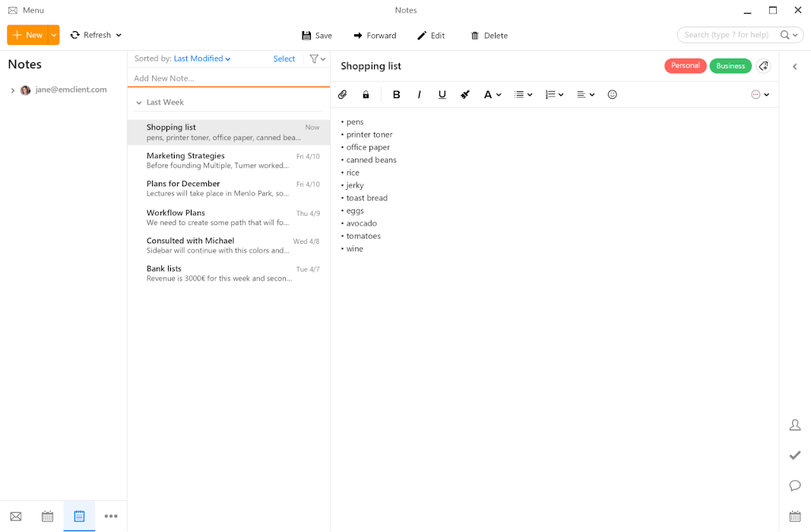Apply formatting with the format painter
Image resolution: width=811 pixels, height=532 pixels.
click(465, 94)
